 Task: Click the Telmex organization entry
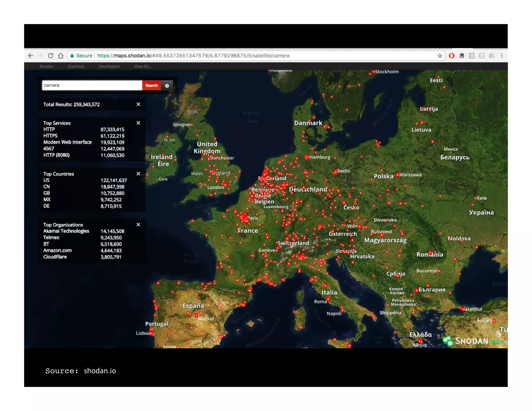pyautogui.click(x=82, y=238)
